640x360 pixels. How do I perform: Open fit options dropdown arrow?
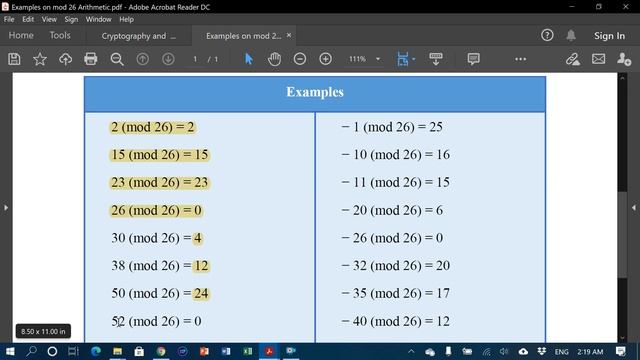click(x=414, y=59)
